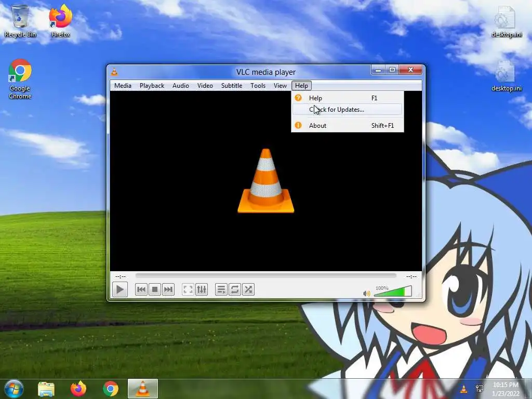Toggle loop repeat mode
The width and height of the screenshot is (532, 399).
tap(234, 289)
